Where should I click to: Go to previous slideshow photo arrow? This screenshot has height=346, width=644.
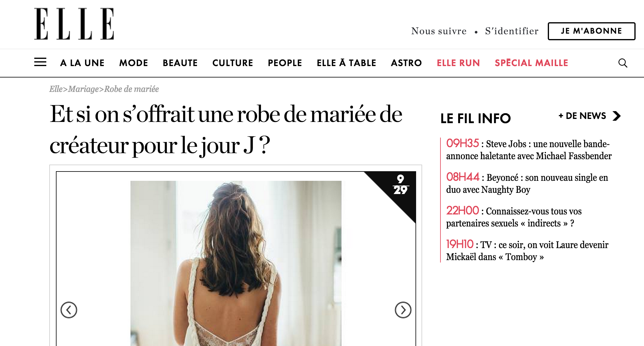tap(69, 310)
